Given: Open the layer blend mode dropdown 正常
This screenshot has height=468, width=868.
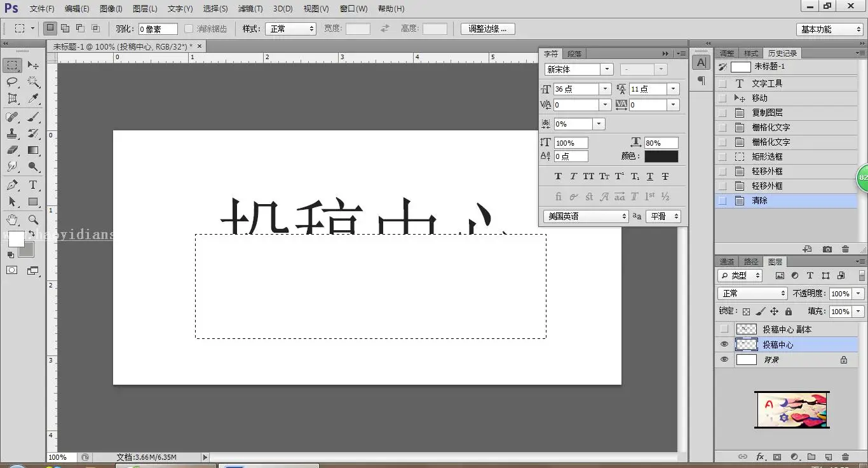Looking at the screenshot, I should [x=753, y=294].
